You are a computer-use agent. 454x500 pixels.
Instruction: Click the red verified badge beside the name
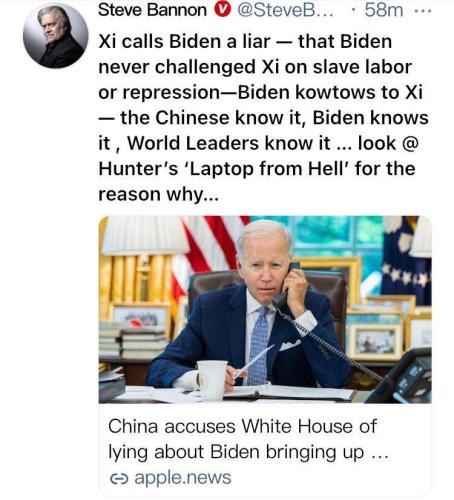click(222, 10)
